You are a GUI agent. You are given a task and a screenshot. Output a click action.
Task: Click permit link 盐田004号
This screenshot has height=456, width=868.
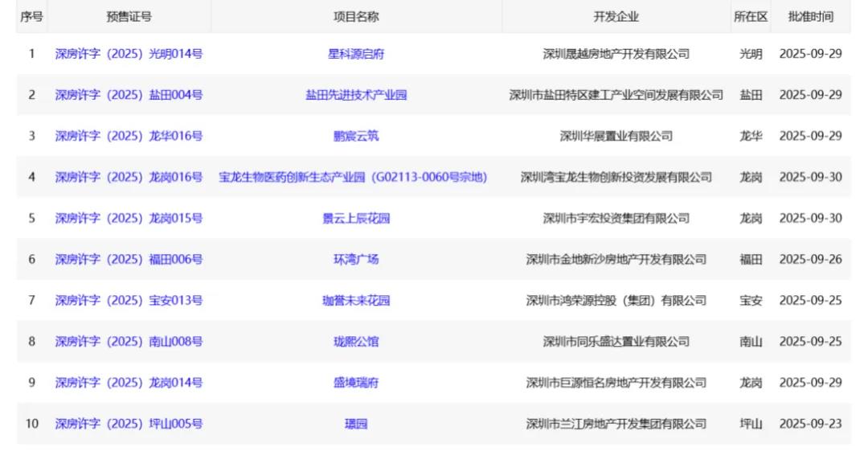[x=129, y=95]
